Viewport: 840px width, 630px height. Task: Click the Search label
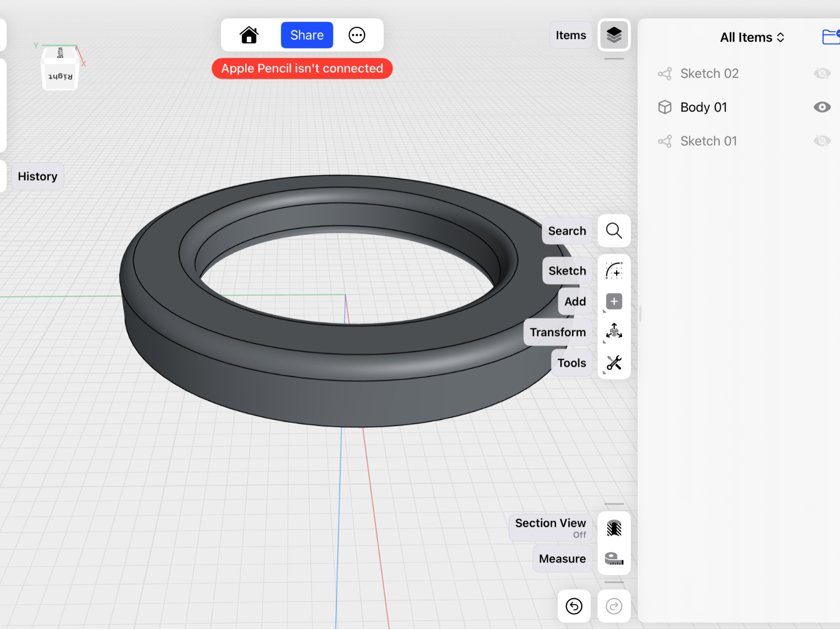tap(567, 231)
